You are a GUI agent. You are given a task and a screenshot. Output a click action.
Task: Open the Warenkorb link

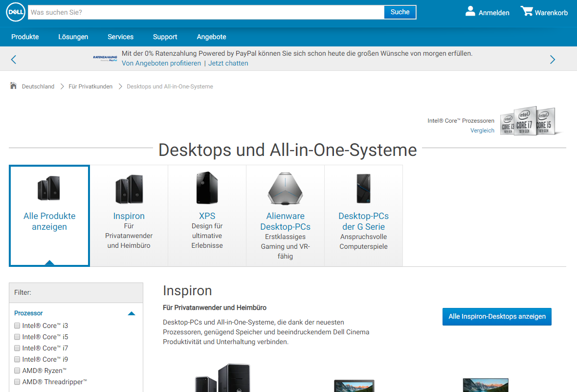[551, 13]
